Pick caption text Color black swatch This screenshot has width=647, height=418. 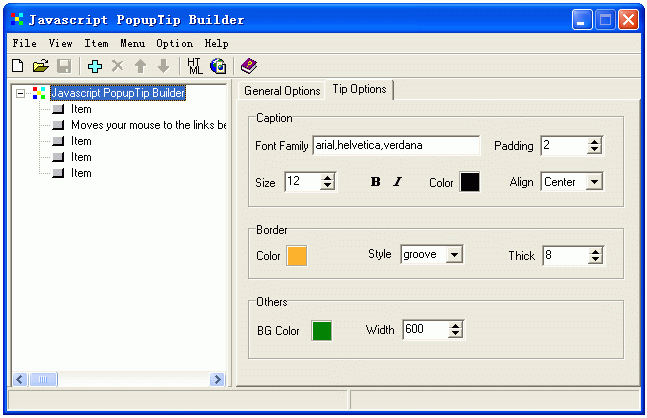pyautogui.click(x=470, y=182)
